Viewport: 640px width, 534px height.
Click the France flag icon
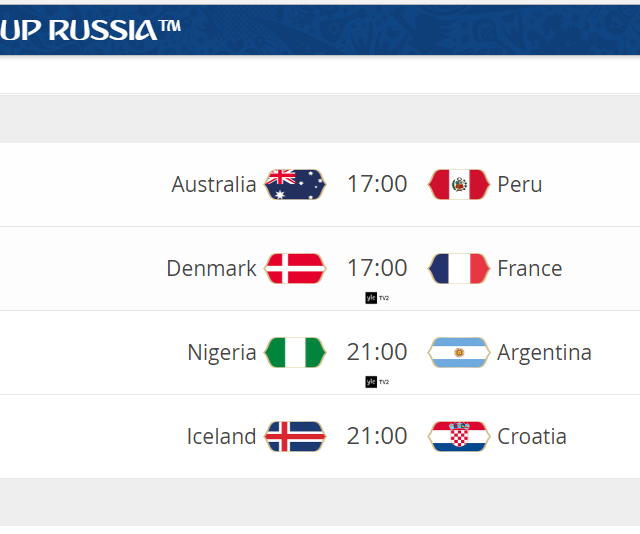[459, 268]
